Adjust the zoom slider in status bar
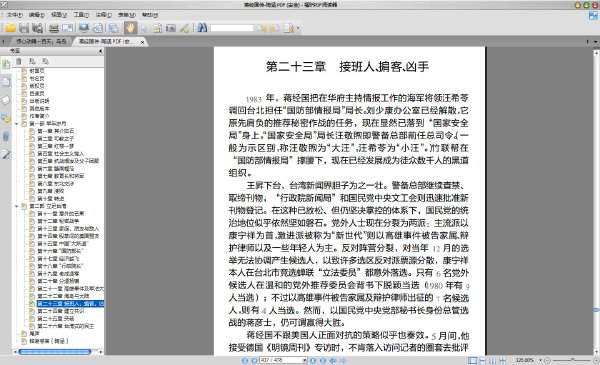Image resolution: width=600 pixels, height=365 pixels. click(572, 360)
